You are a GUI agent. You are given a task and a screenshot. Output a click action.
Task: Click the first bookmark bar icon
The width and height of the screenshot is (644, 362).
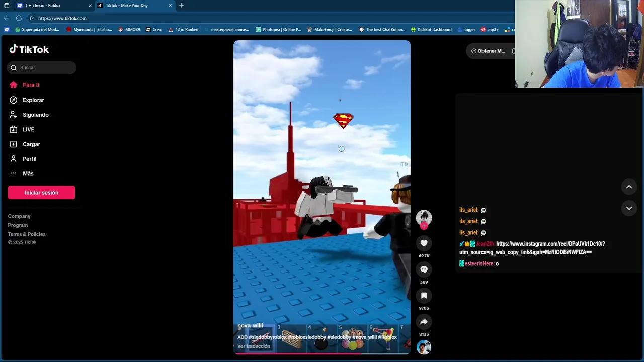tap(7, 30)
